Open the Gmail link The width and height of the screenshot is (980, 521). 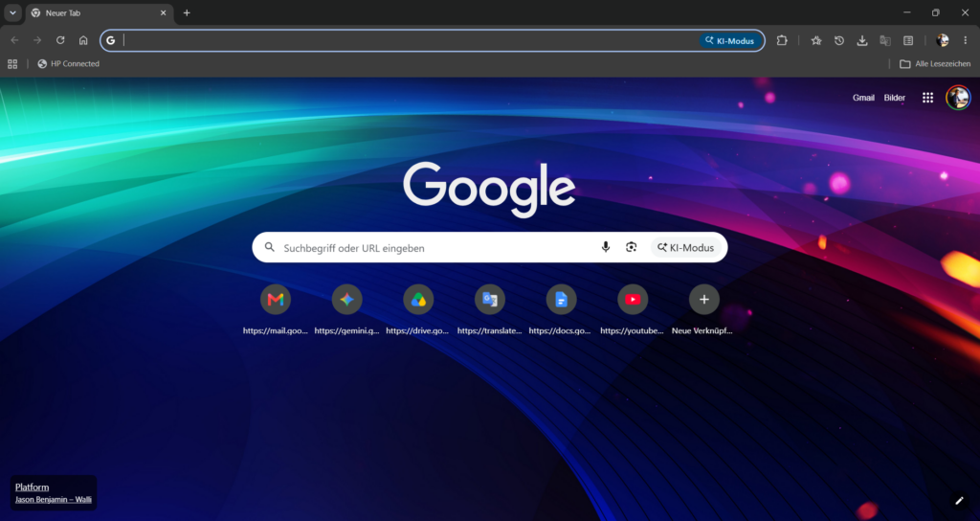863,98
